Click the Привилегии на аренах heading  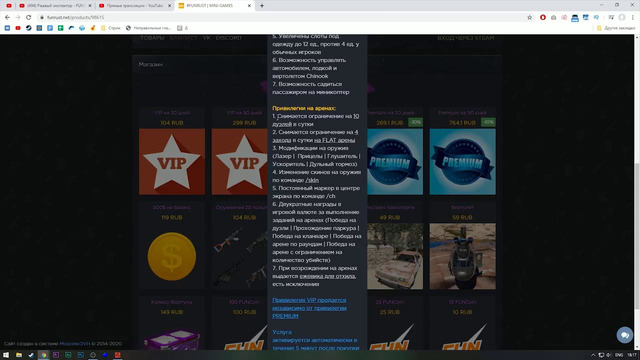304,108
